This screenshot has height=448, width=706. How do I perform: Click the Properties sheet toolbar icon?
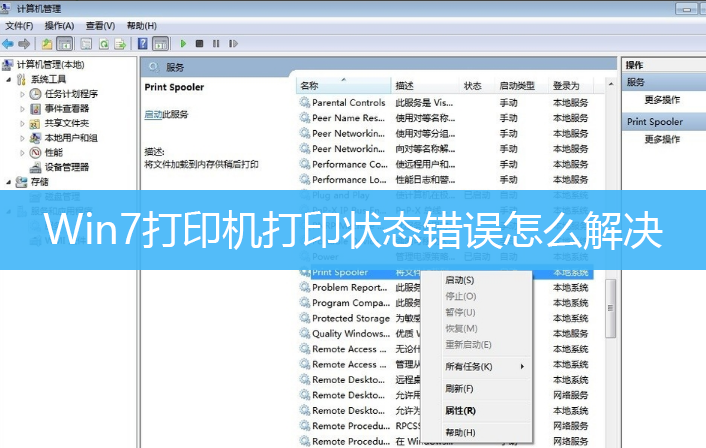click(86, 44)
